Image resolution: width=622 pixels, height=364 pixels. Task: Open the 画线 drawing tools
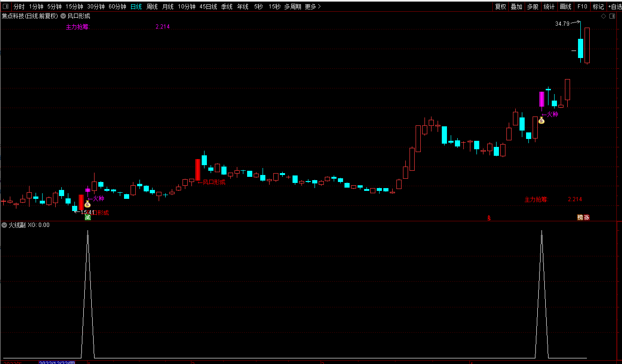[566, 7]
